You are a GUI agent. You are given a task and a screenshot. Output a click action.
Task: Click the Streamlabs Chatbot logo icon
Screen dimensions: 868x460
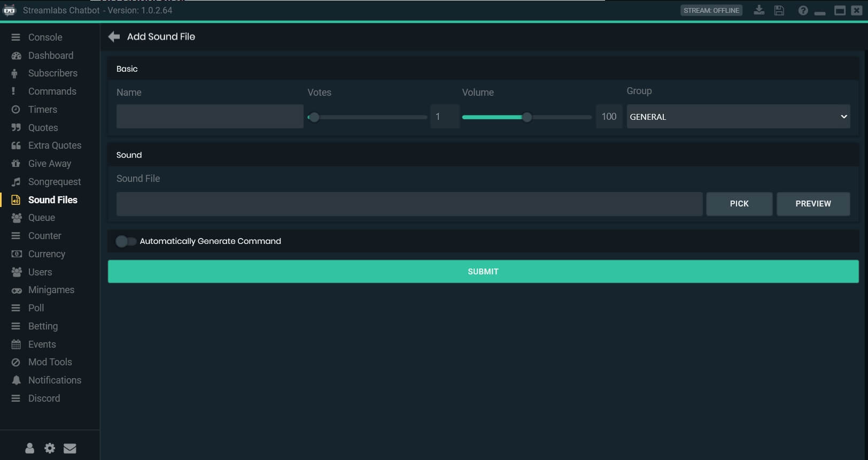[x=10, y=10]
